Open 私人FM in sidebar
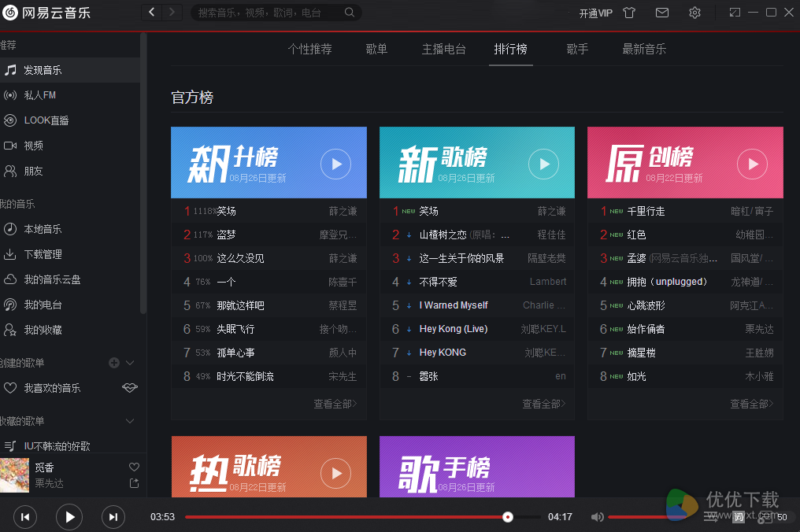Image resolution: width=800 pixels, height=532 pixels. point(70,95)
